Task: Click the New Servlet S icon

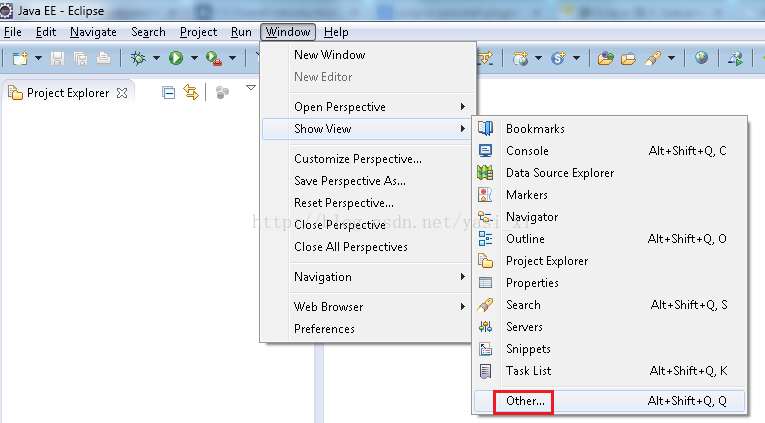Action: [x=558, y=59]
